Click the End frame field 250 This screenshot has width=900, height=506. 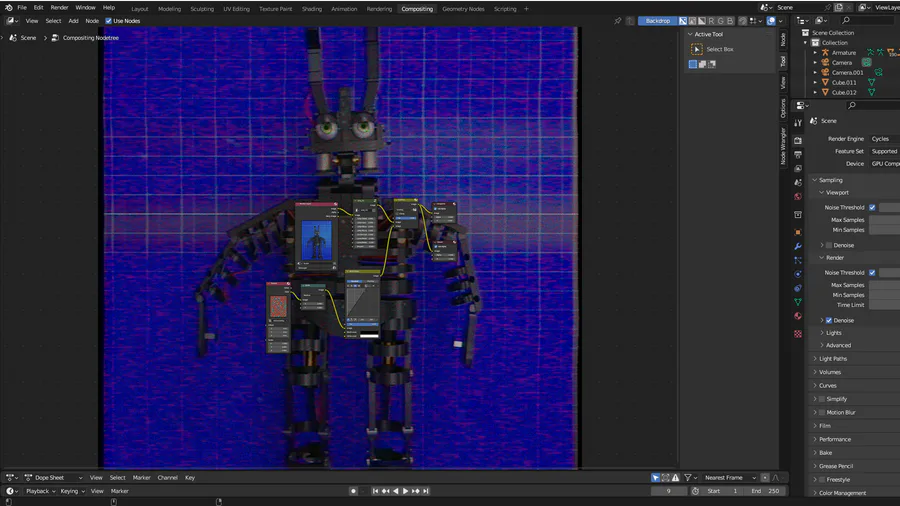click(x=765, y=491)
